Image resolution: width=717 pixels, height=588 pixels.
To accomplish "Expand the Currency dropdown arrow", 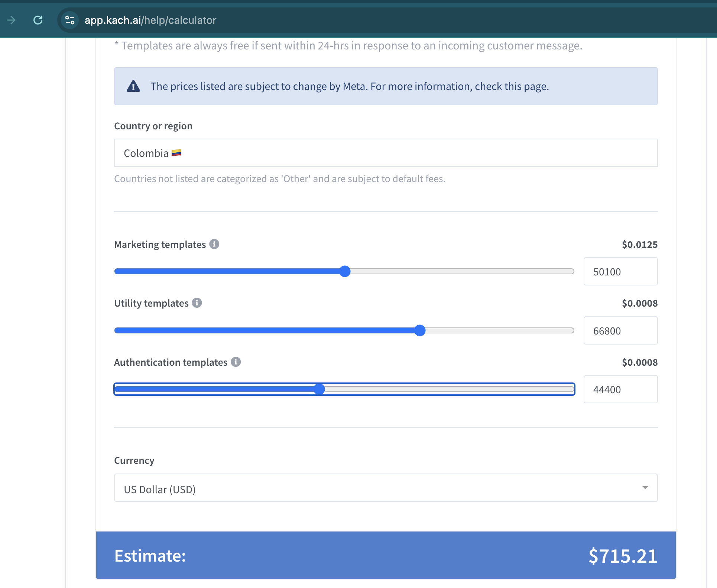I will (x=645, y=488).
